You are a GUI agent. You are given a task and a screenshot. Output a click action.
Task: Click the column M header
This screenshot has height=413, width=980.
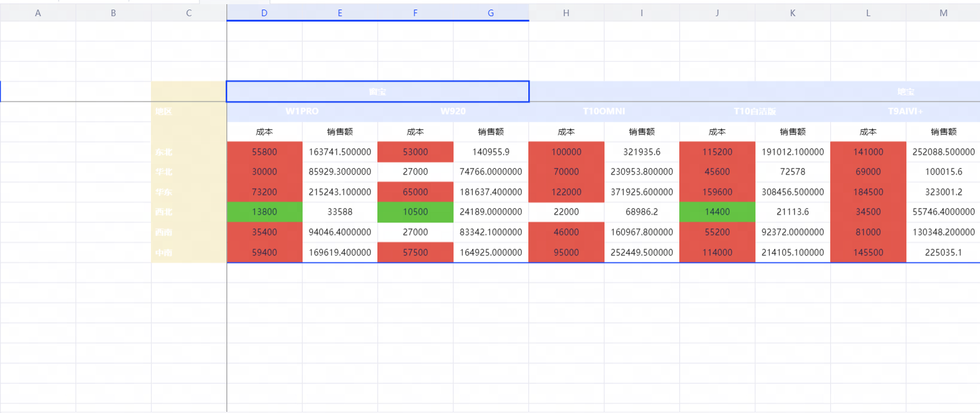(x=943, y=13)
